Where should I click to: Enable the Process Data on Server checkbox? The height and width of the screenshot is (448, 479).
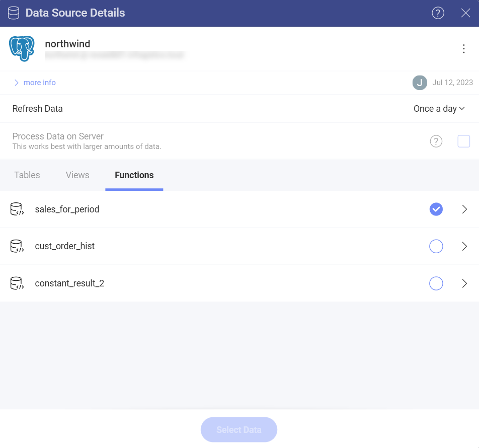click(464, 141)
